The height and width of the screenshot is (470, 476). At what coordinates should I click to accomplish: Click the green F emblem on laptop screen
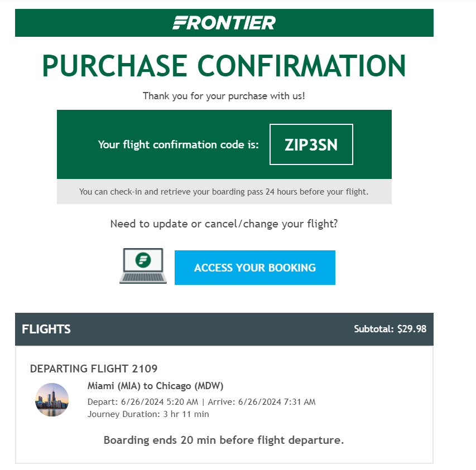coord(143,260)
